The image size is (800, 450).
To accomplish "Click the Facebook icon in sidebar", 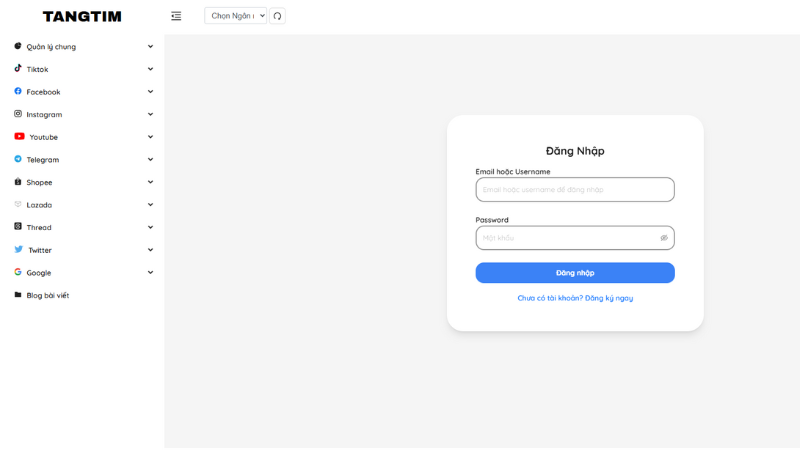I will (x=18, y=91).
